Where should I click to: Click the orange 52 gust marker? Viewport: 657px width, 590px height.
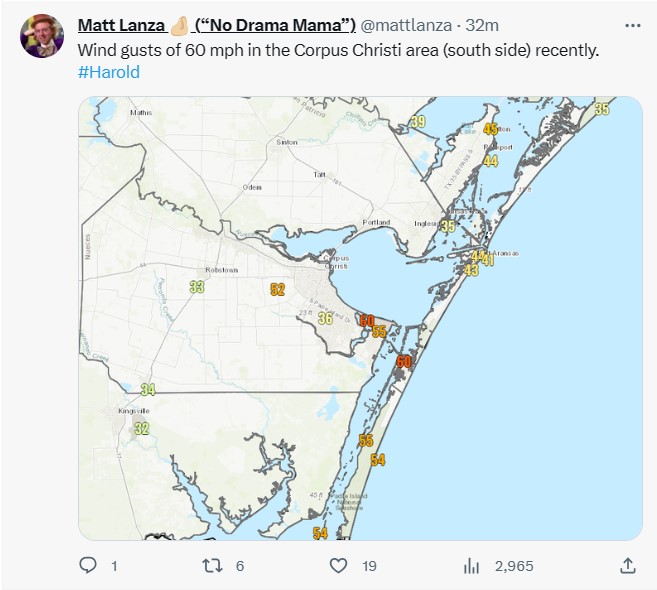tap(278, 290)
